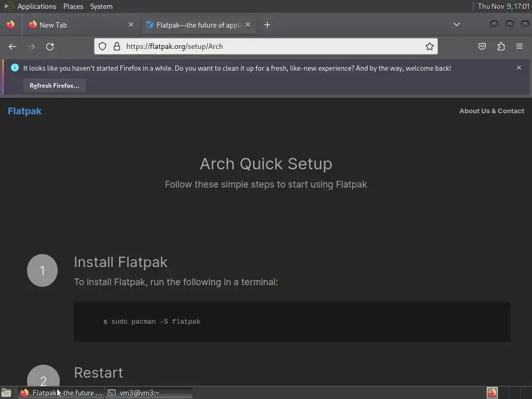Click the clock showing Thu Nov 9, 17:01

(503, 6)
